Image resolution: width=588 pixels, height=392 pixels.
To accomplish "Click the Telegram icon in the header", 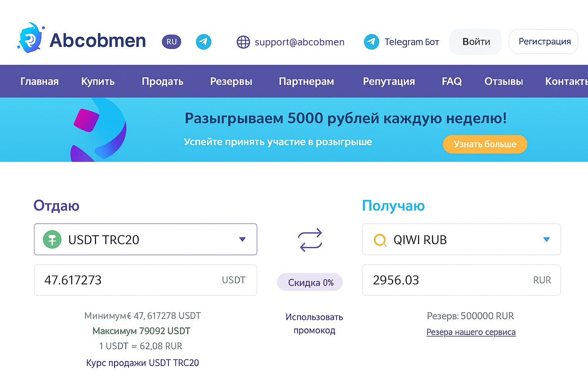I will pyautogui.click(x=204, y=41).
